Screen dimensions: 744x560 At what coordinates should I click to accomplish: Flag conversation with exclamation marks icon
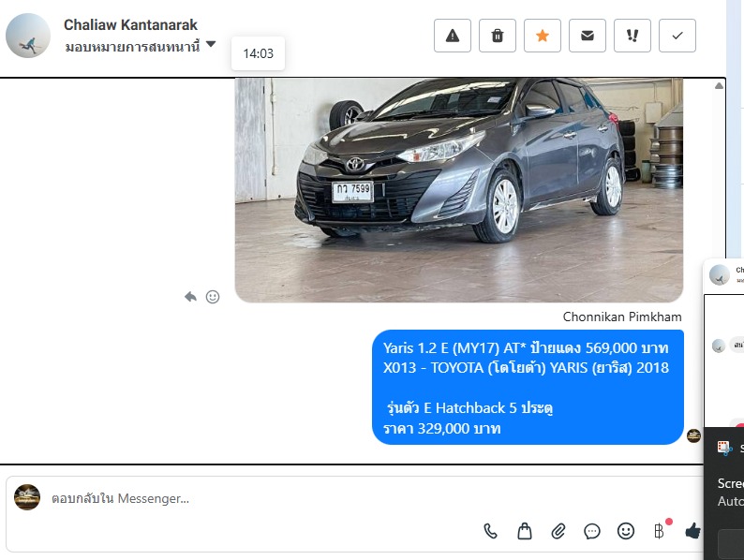click(x=632, y=36)
